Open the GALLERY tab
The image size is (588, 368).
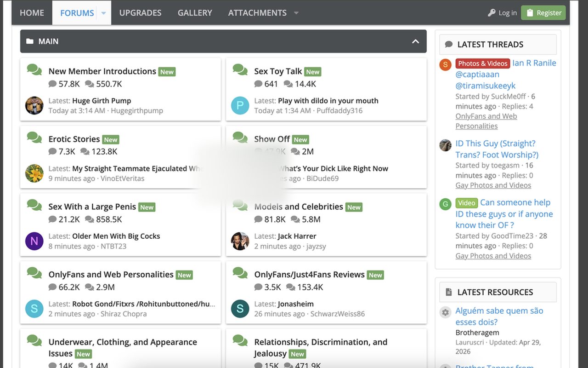point(195,13)
